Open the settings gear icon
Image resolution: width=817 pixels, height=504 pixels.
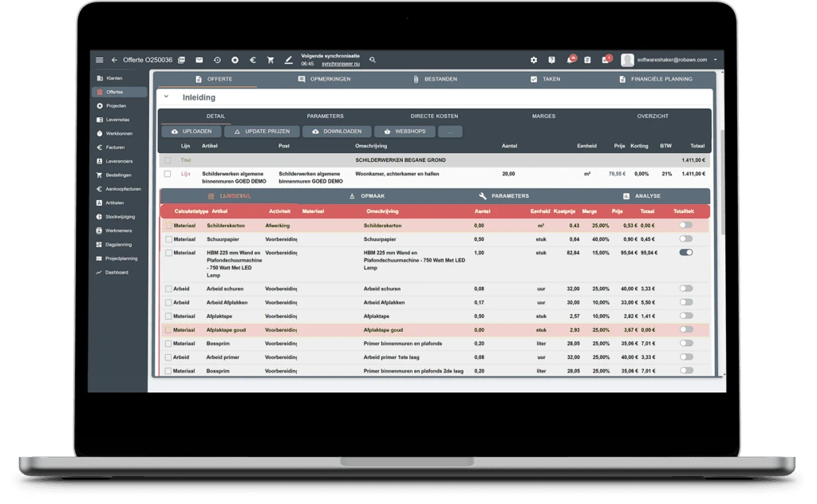click(x=534, y=60)
